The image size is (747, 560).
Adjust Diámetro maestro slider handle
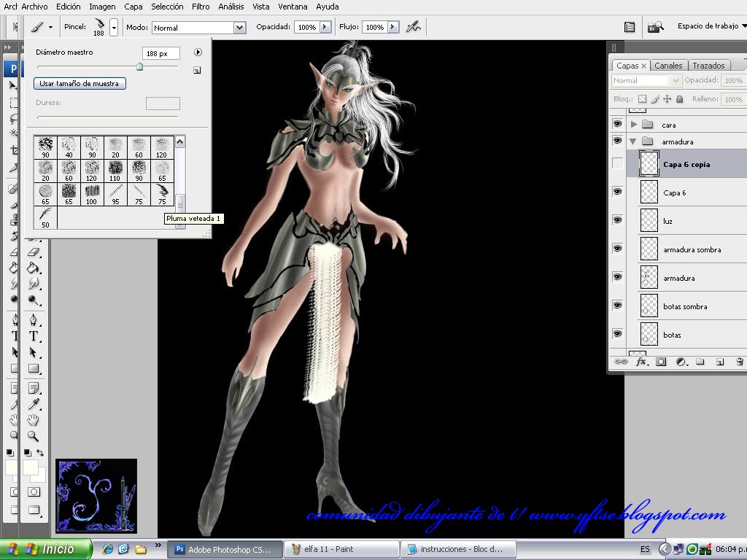(139, 66)
